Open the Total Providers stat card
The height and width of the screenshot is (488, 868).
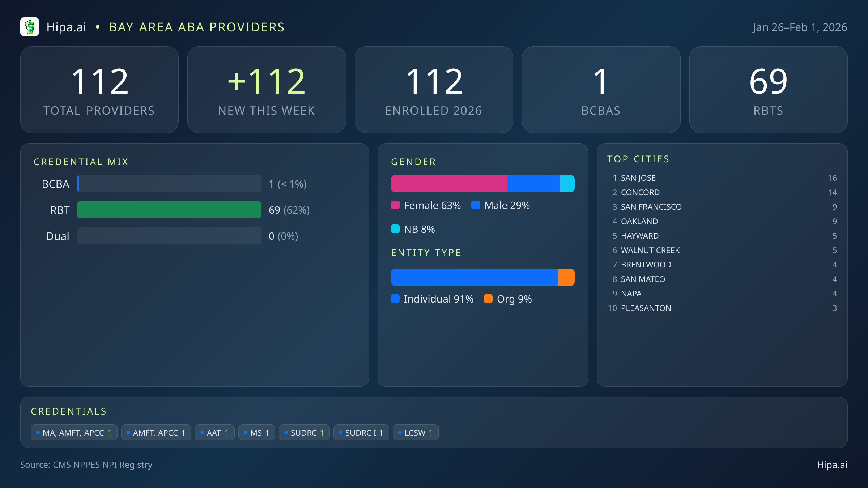99,89
